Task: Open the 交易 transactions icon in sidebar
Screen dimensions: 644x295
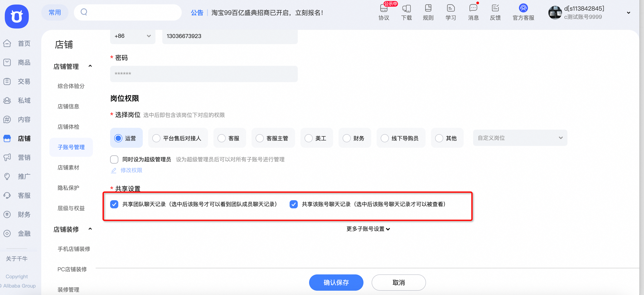Action: point(7,81)
